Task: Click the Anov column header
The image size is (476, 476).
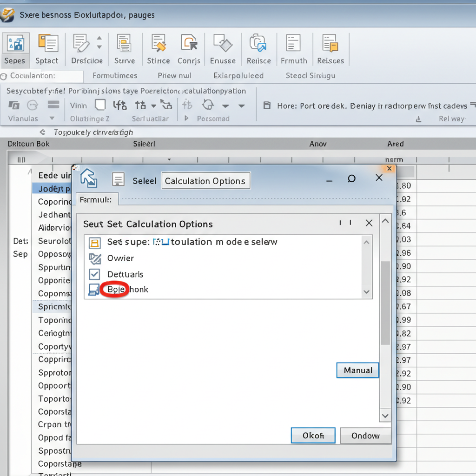Action: point(318,144)
